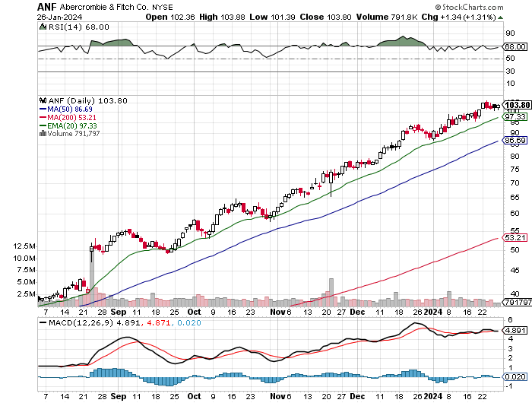The height and width of the screenshot is (403, 532).
Task: Click the 'EMA(20) 97.33' legend text
Action: point(72,125)
